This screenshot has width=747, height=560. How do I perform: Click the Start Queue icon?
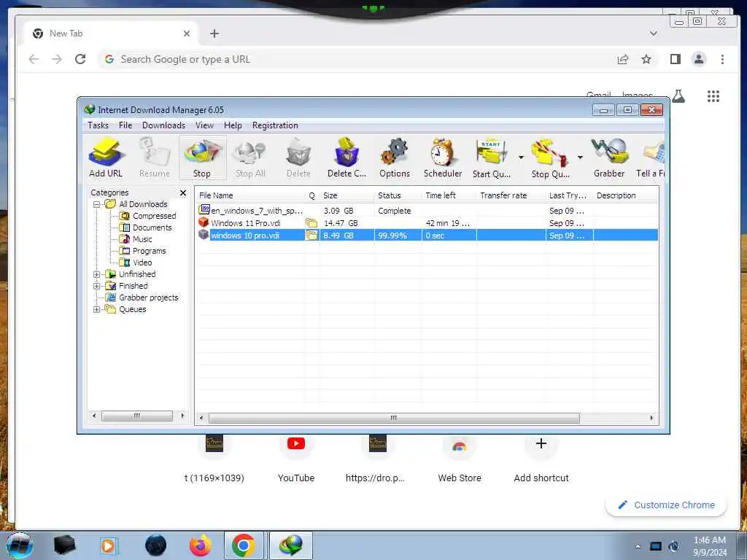[x=491, y=157]
